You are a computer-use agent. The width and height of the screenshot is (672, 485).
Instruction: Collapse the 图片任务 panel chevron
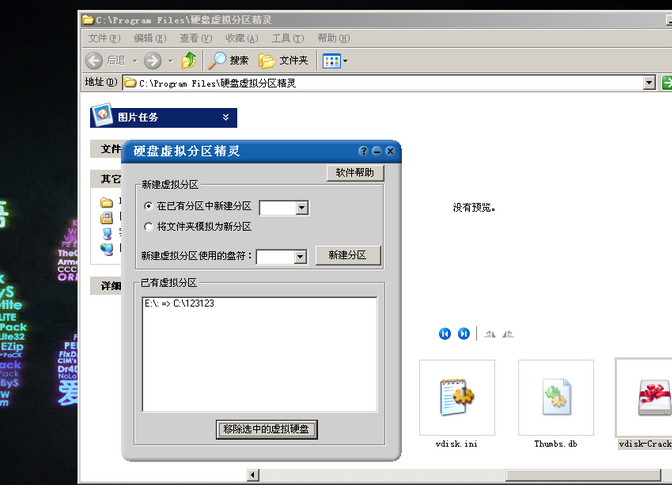225,117
